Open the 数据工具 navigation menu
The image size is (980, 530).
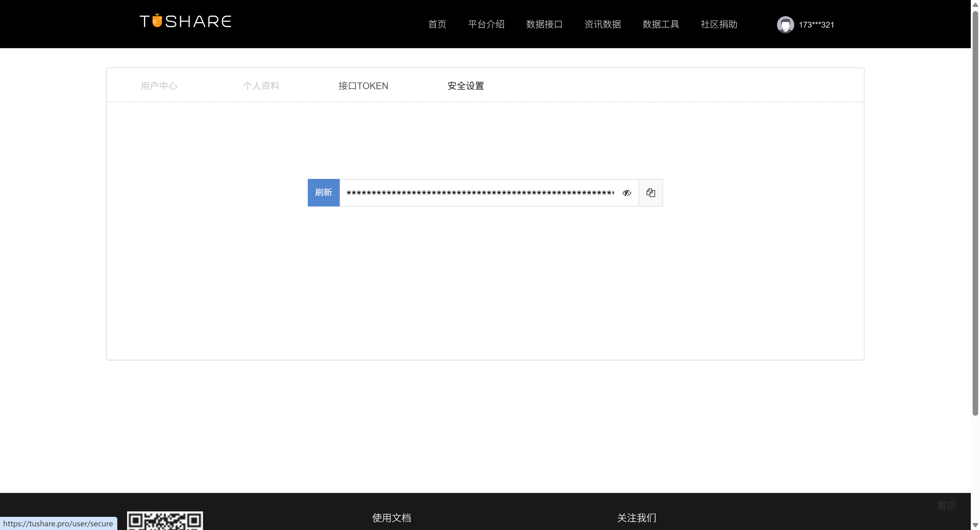pos(661,24)
